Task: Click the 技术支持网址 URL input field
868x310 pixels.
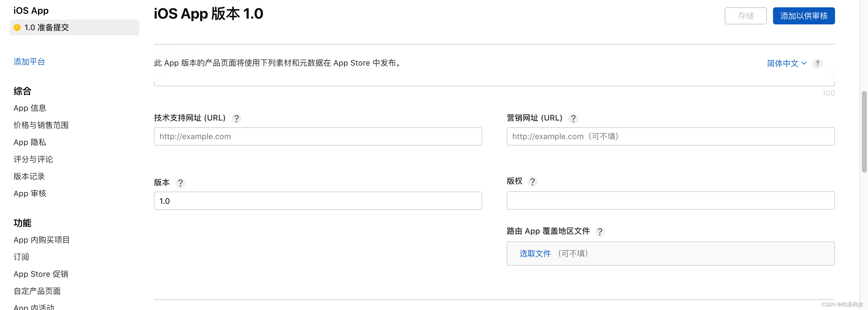Action: tap(317, 136)
